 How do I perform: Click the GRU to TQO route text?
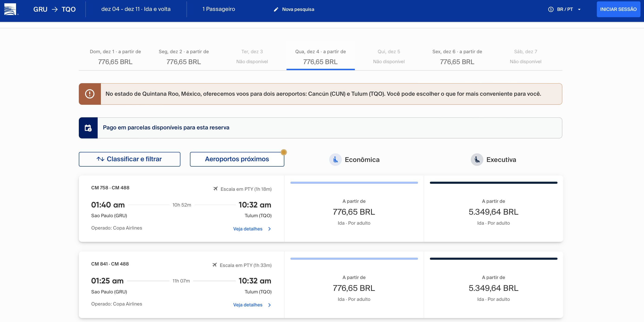(54, 9)
